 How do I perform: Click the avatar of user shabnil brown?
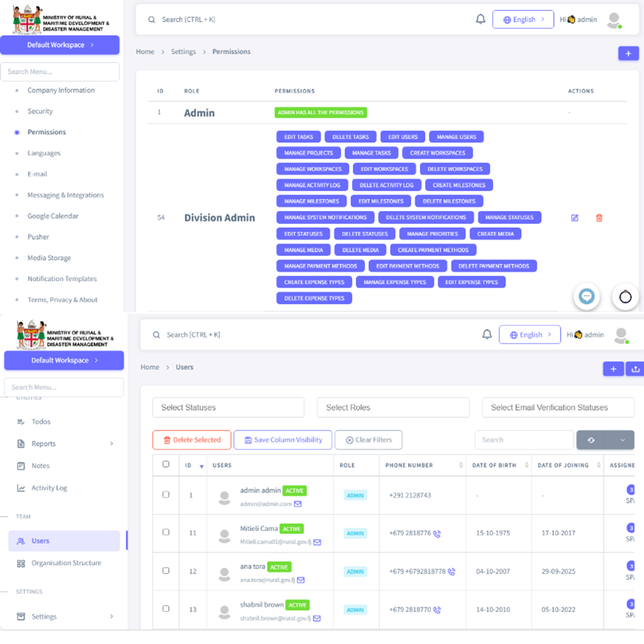tap(224, 612)
